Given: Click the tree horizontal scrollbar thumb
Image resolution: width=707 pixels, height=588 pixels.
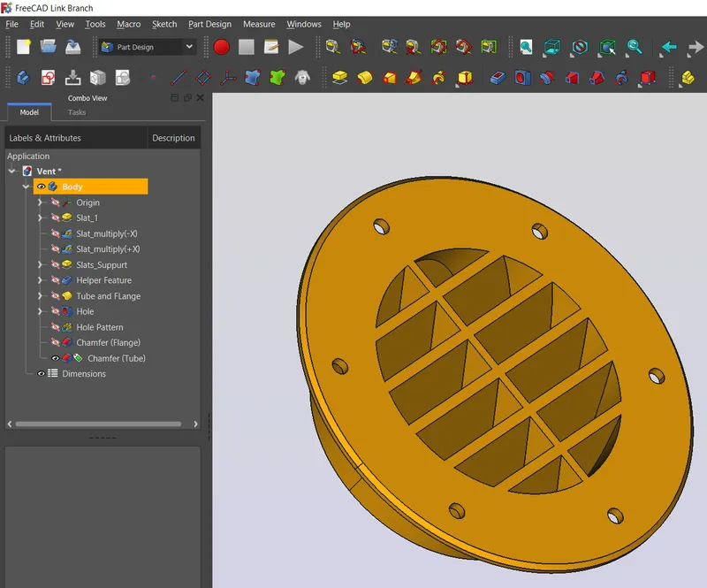Looking at the screenshot, I should pos(98,424).
